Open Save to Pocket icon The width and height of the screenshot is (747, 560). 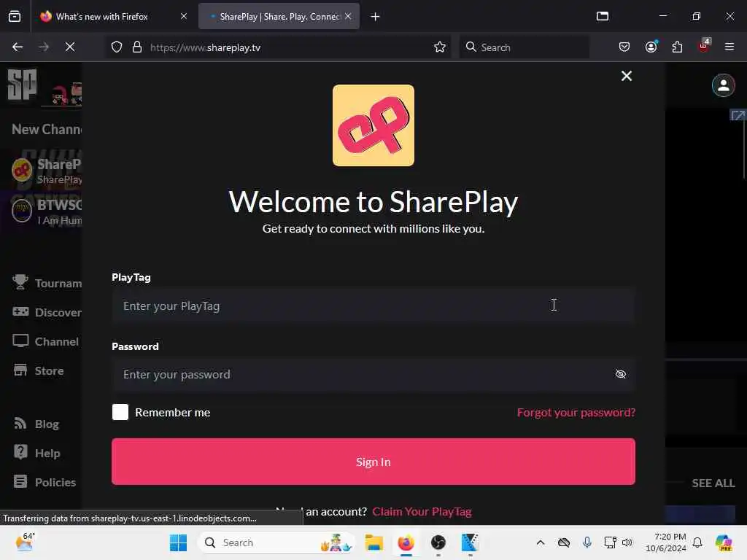pos(624,47)
